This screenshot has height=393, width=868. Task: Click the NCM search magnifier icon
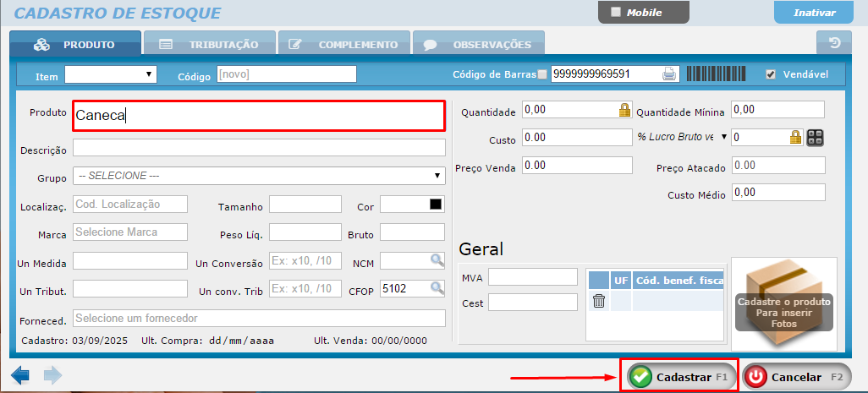pos(437,261)
